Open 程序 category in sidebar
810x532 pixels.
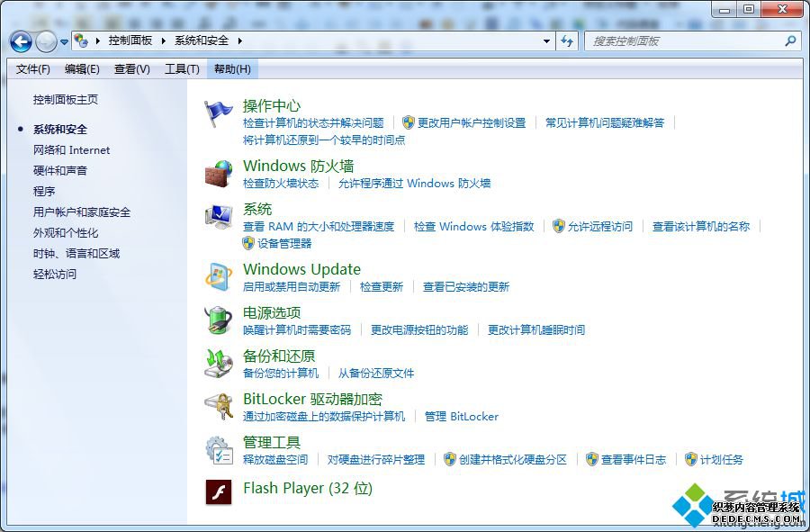tap(44, 192)
